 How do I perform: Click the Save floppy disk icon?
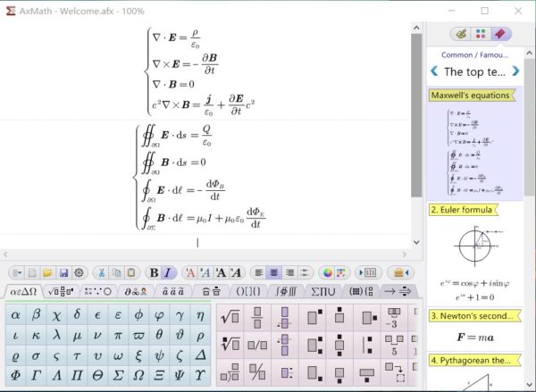click(63, 272)
